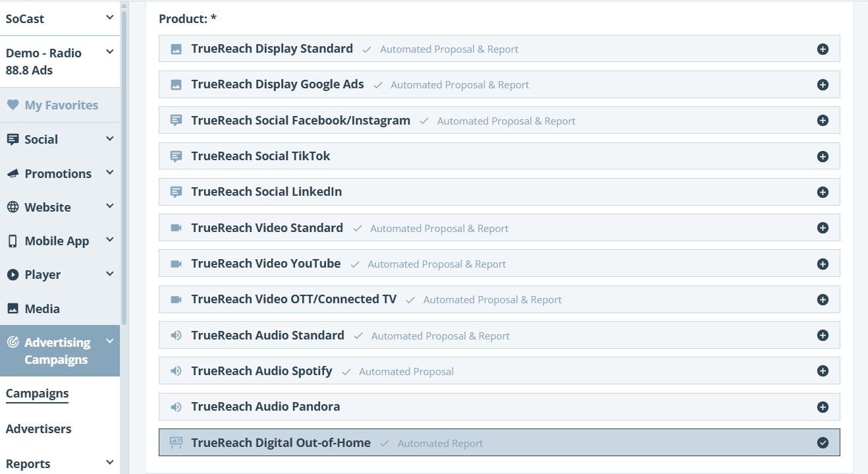This screenshot has width=868, height=474.
Task: Expand the Mobile App menu chevron
Action: pyautogui.click(x=110, y=239)
